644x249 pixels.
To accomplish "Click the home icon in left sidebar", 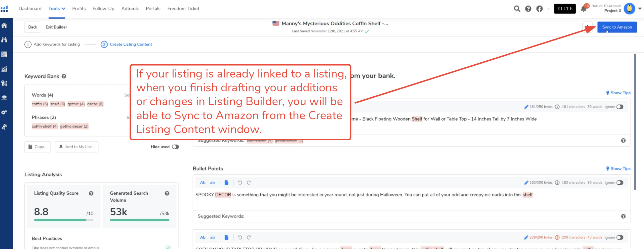I will pyautogui.click(x=4, y=25).
